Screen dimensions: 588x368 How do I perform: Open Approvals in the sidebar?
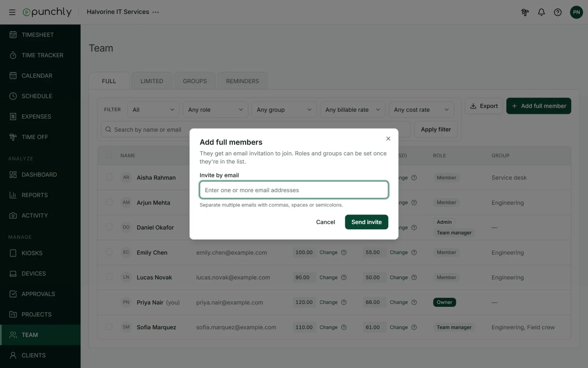40,294
